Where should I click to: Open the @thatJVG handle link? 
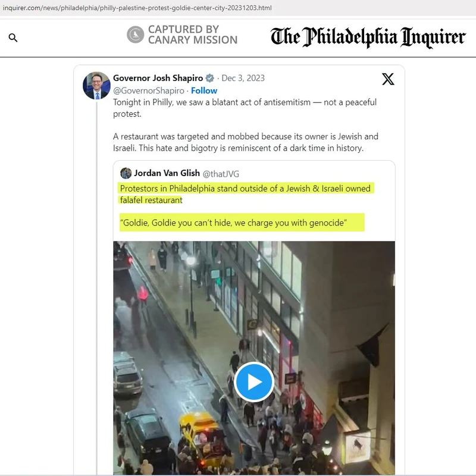pos(221,174)
